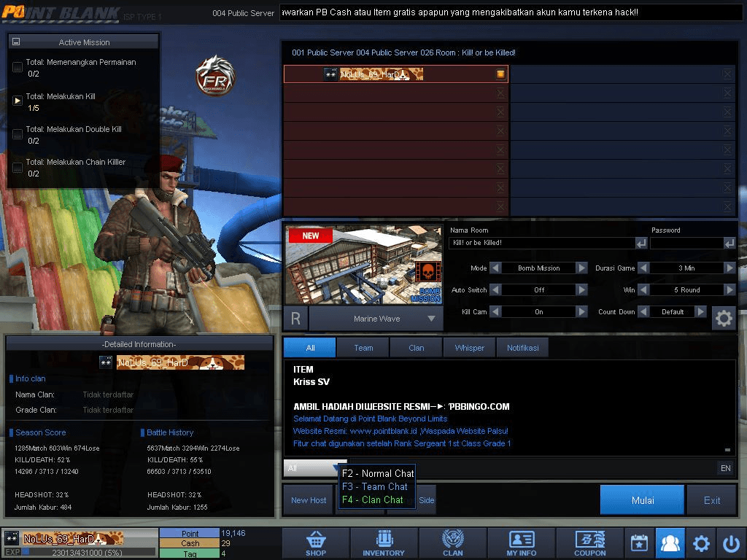Click the Password input field
This screenshot has width=747, height=560.
pos(686,243)
